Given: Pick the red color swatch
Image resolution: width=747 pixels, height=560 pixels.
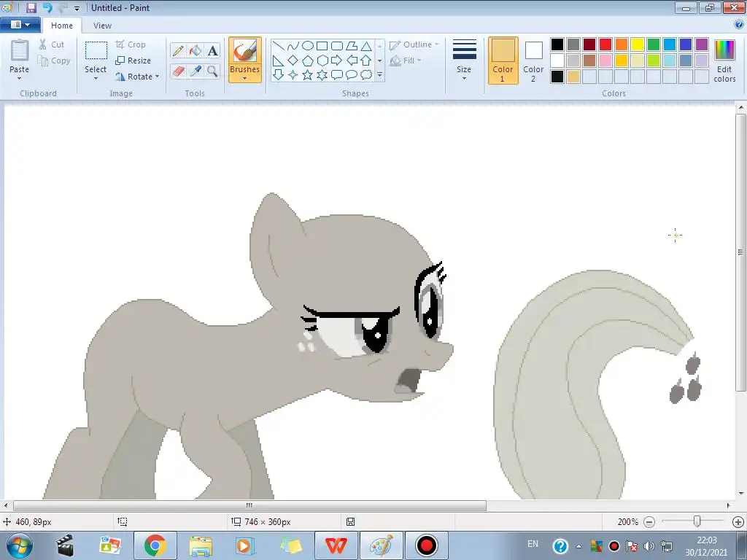Looking at the screenshot, I should coord(605,44).
